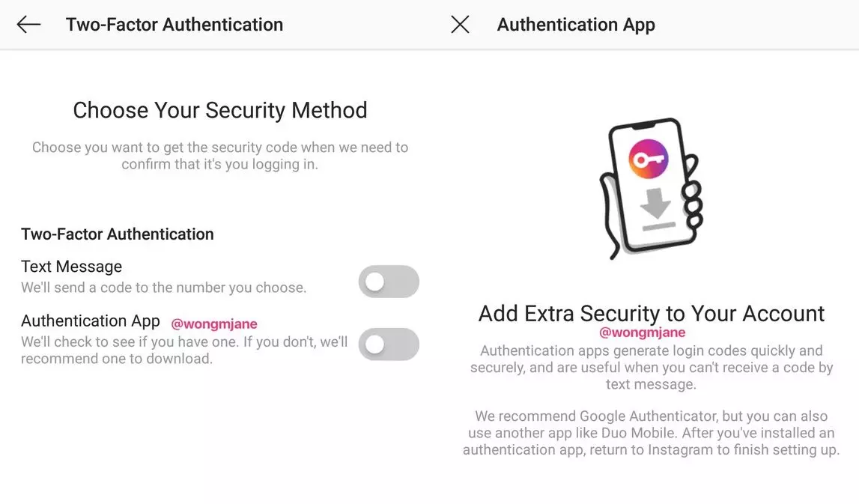This screenshot has height=504, width=859.
Task: Click the 'Authentication apps generate login codes' paragraph
Action: tap(652, 367)
